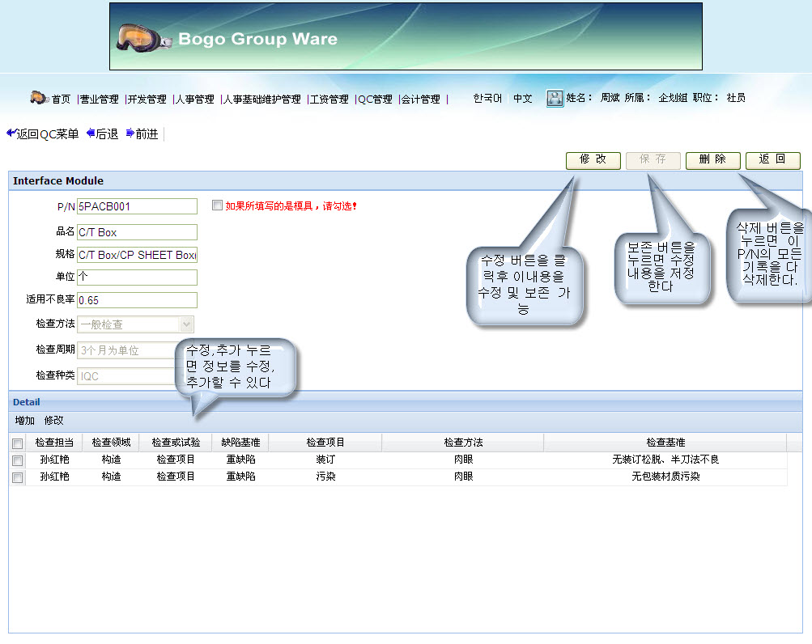Check the first row 装订 checkbox

point(18,460)
